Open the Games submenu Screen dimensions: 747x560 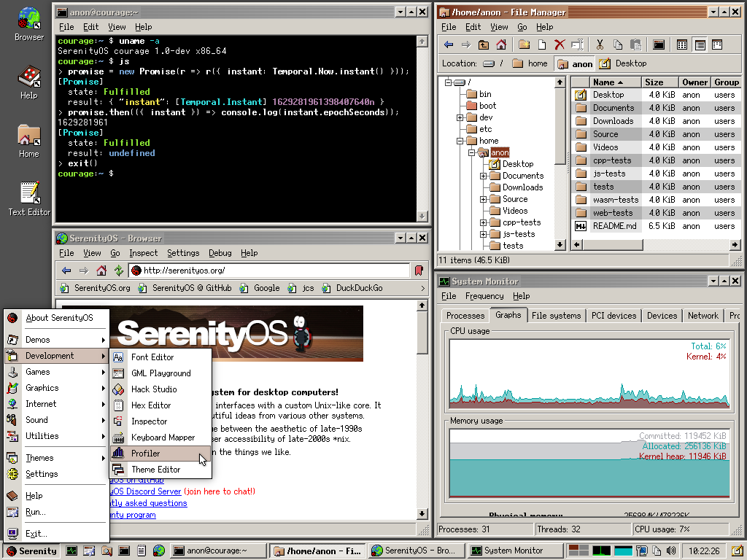tap(56, 372)
